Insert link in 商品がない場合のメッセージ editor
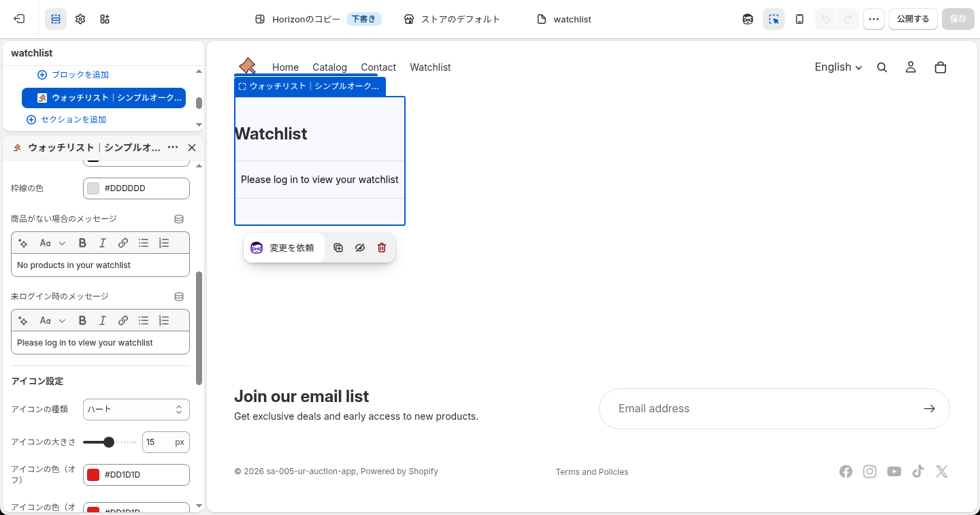Image resolution: width=980 pixels, height=515 pixels. coord(123,243)
